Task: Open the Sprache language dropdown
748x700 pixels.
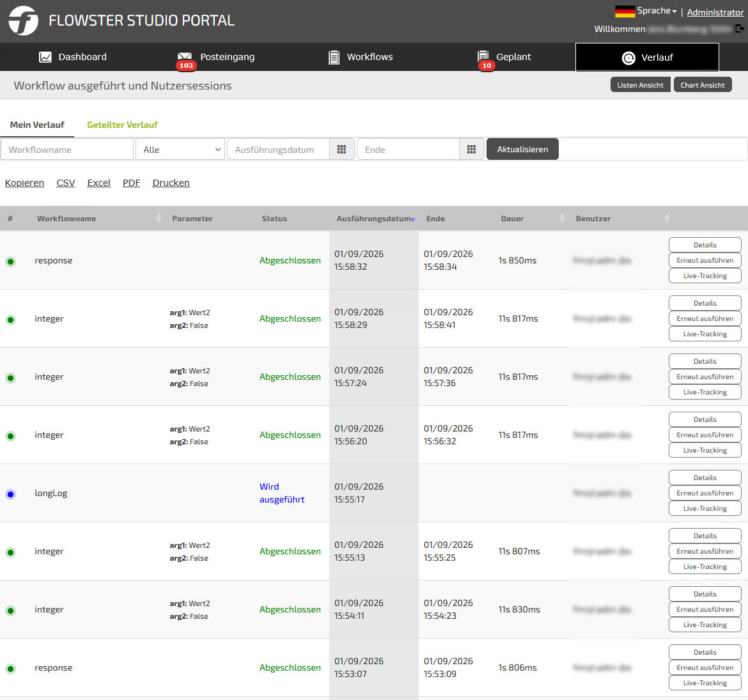Action: [657, 10]
